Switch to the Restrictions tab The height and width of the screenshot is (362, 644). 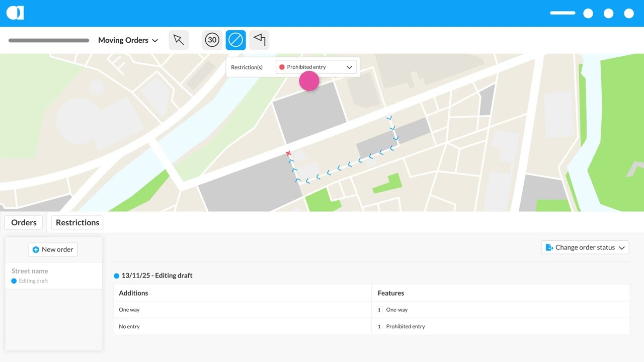point(77,223)
